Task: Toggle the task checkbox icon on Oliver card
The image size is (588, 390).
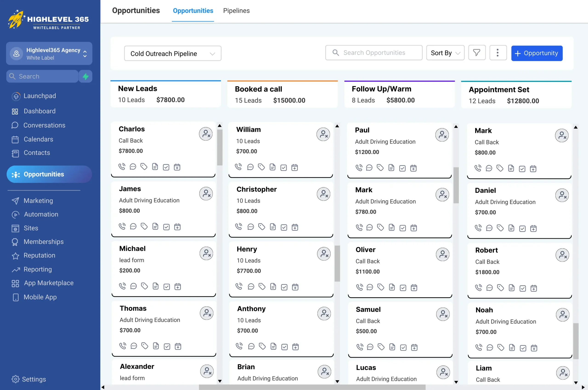Action: pyautogui.click(x=403, y=288)
